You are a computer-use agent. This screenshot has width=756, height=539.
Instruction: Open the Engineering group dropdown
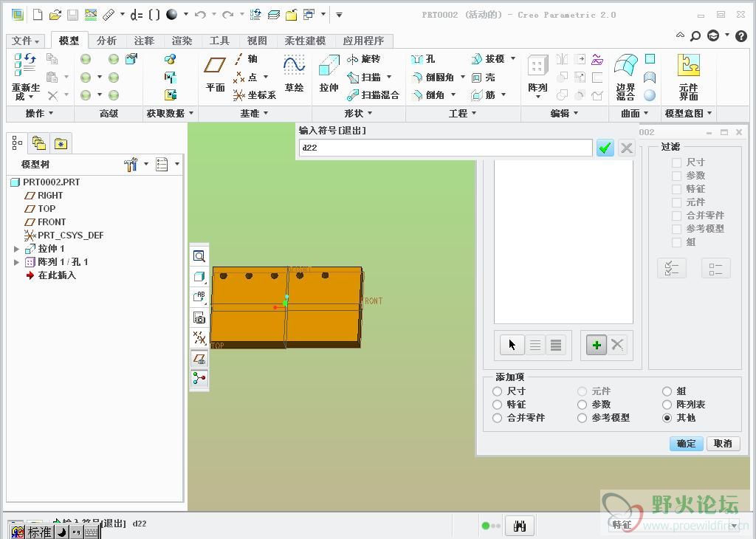point(462,113)
